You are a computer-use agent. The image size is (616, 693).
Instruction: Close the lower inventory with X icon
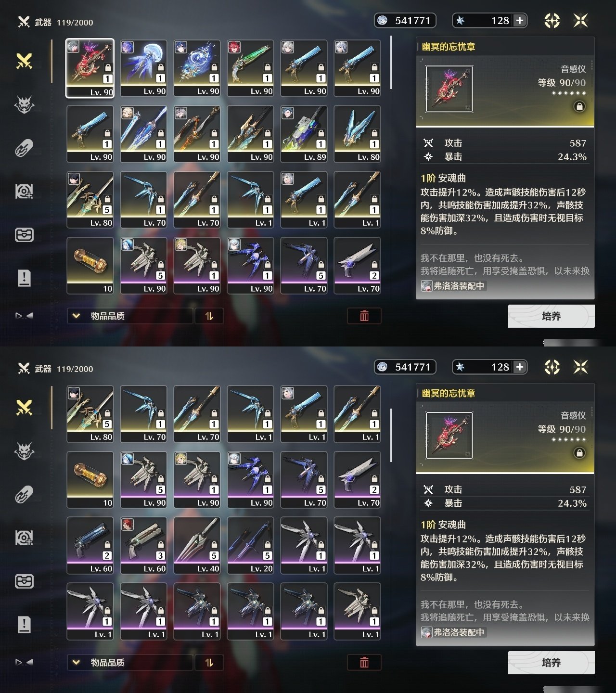581,367
